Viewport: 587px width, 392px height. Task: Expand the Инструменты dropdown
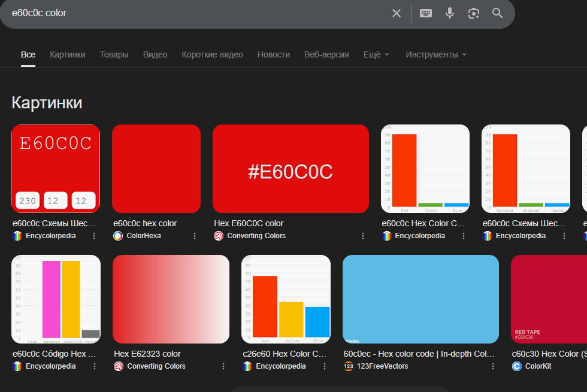[x=436, y=54]
